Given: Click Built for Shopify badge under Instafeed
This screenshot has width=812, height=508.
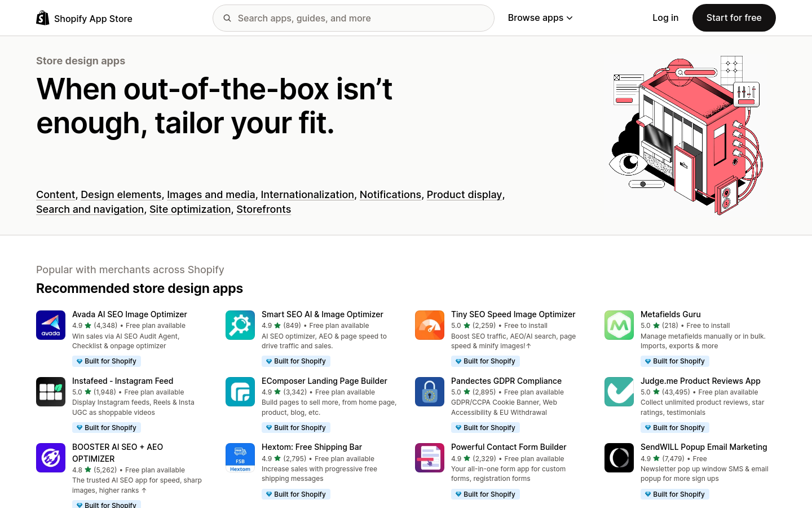Looking at the screenshot, I should coord(107,428).
